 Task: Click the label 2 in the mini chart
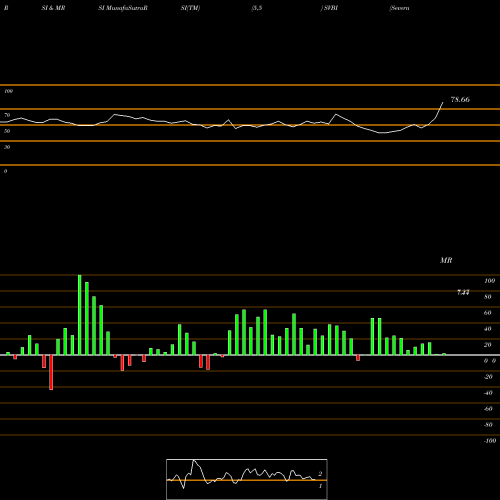tap(320, 474)
